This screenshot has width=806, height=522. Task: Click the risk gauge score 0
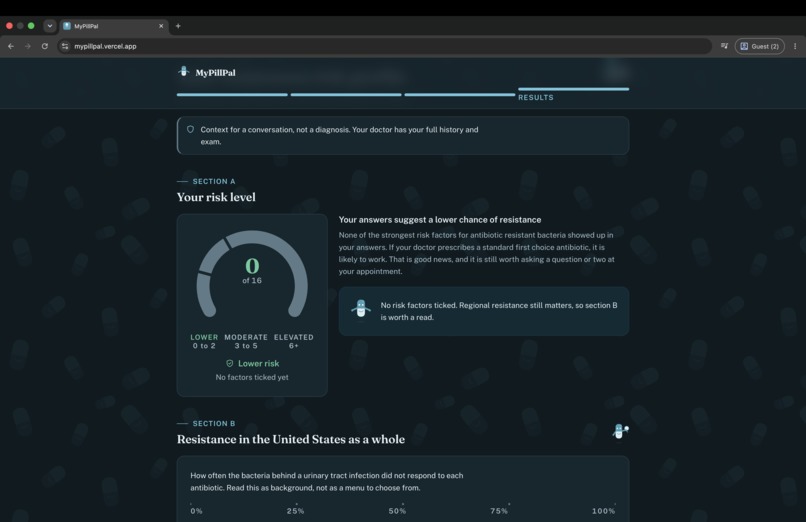pos(252,266)
